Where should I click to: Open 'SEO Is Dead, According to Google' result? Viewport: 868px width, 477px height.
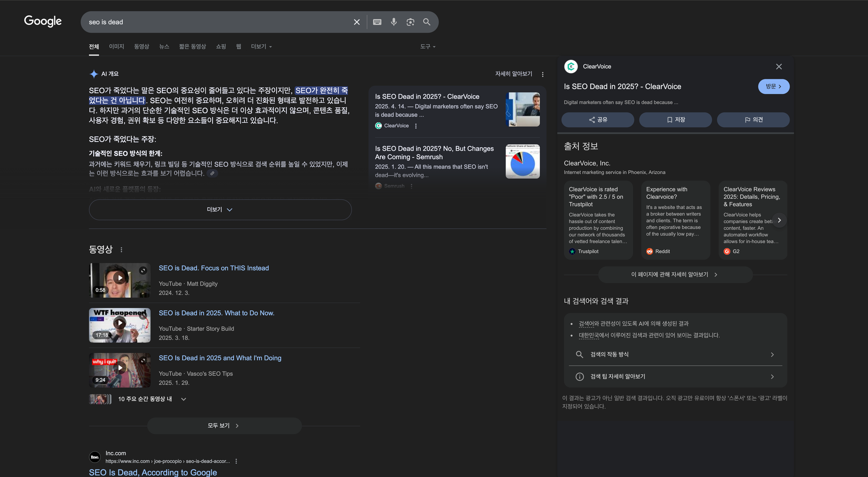coord(153,472)
